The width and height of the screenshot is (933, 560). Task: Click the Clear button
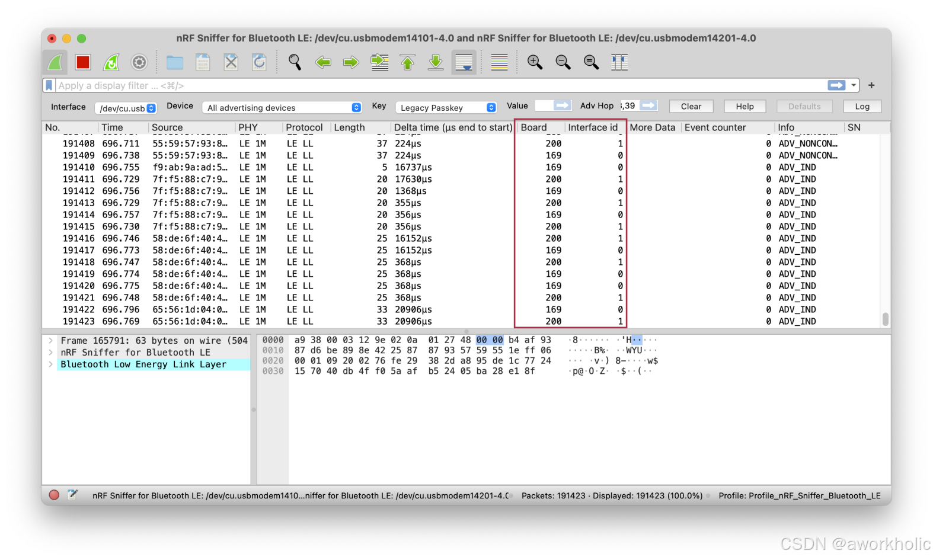691,106
